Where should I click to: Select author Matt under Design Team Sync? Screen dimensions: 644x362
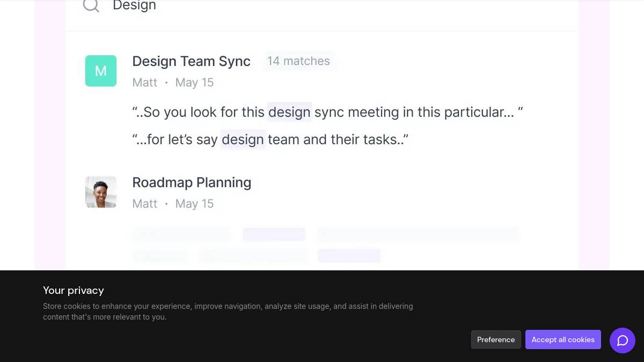click(x=145, y=83)
